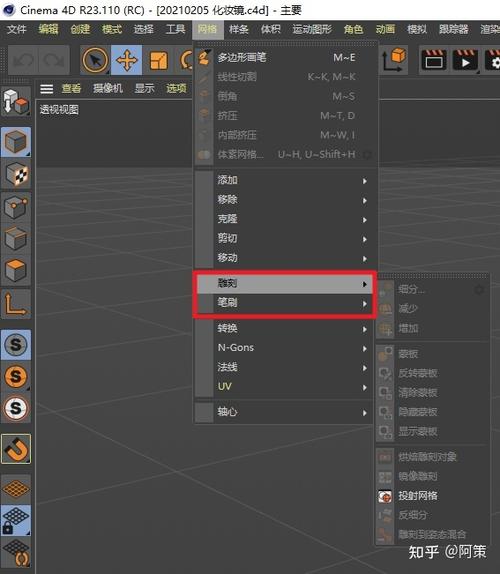The width and height of the screenshot is (500, 574).
Task: Open the 选择 menu
Action: (143, 29)
